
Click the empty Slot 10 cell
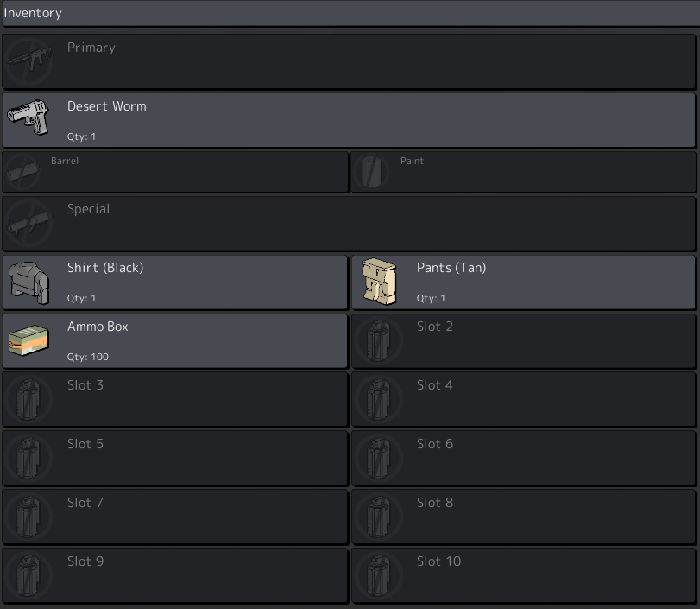click(524, 576)
